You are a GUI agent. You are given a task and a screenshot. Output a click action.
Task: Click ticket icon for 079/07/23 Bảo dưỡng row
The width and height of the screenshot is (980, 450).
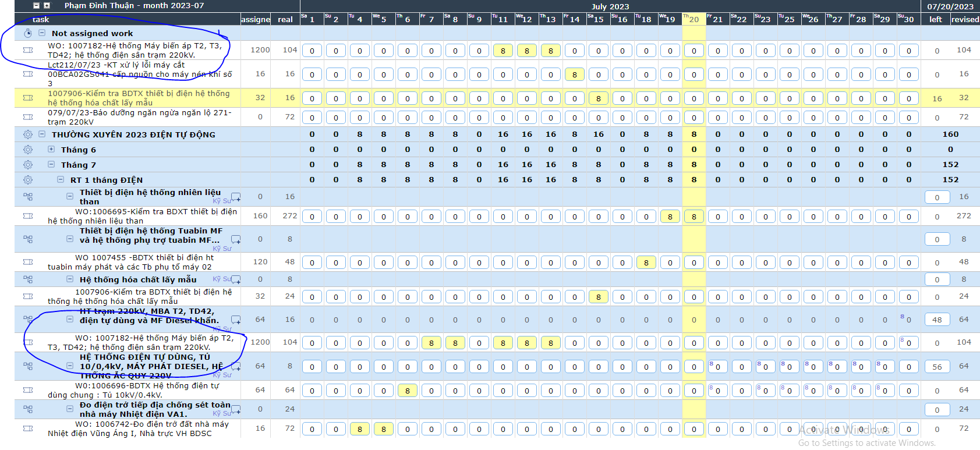pyautogui.click(x=27, y=117)
